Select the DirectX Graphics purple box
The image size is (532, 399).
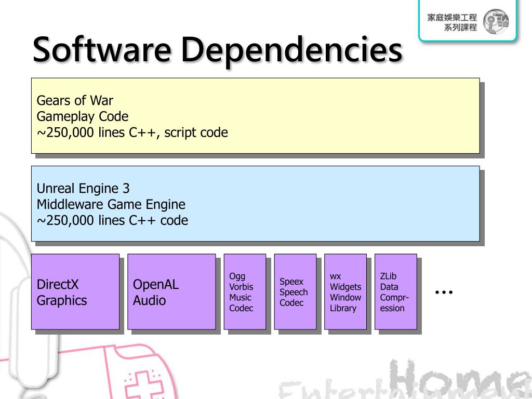point(75,292)
